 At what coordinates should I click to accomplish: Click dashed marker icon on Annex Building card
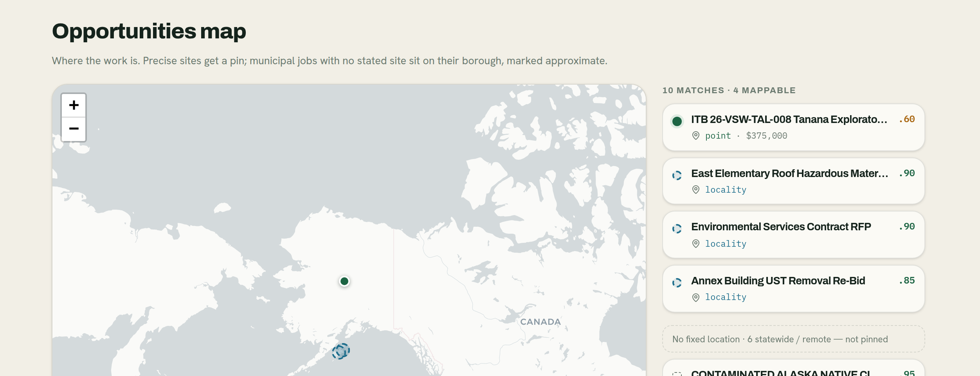coord(677,283)
